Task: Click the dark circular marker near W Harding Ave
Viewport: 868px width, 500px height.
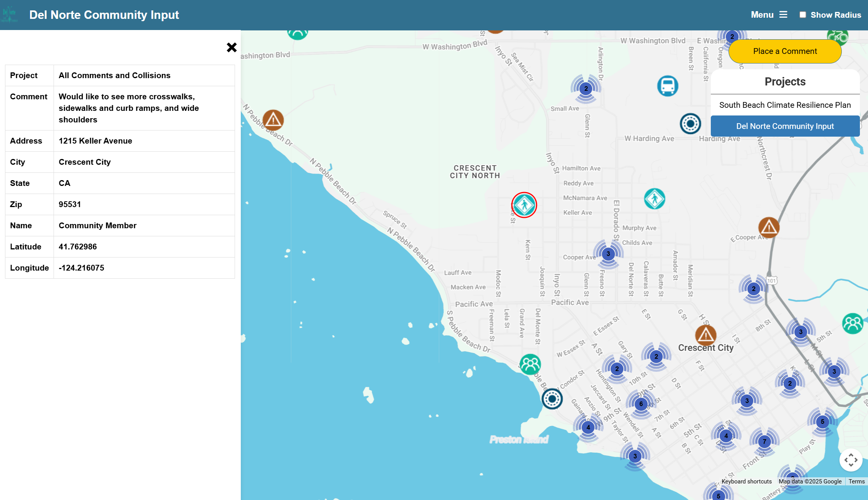Action: click(x=690, y=124)
